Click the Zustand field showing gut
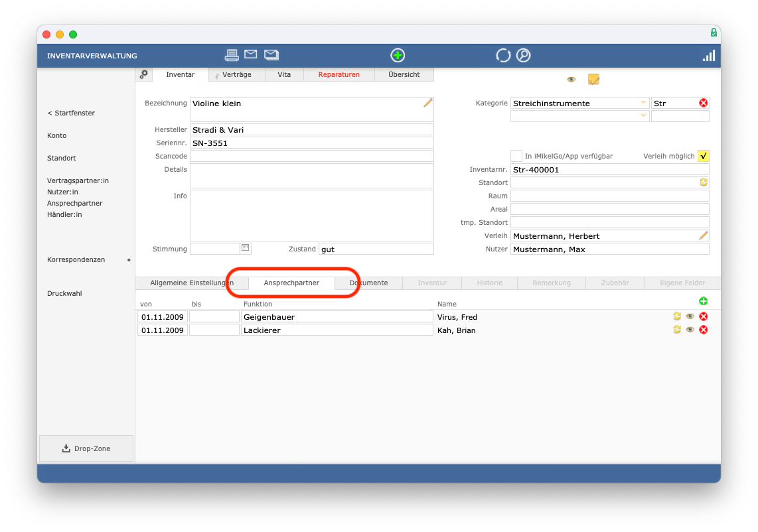 coord(376,249)
